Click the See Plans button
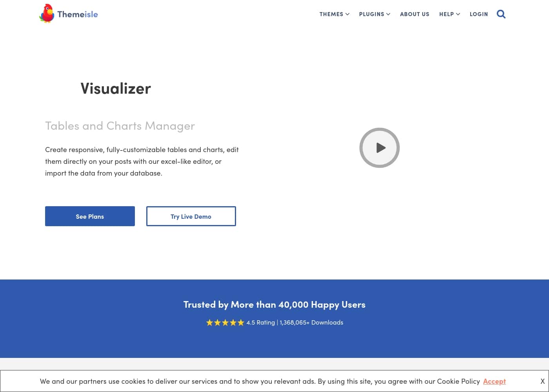Viewport: 549px width, 392px height. coord(90,216)
